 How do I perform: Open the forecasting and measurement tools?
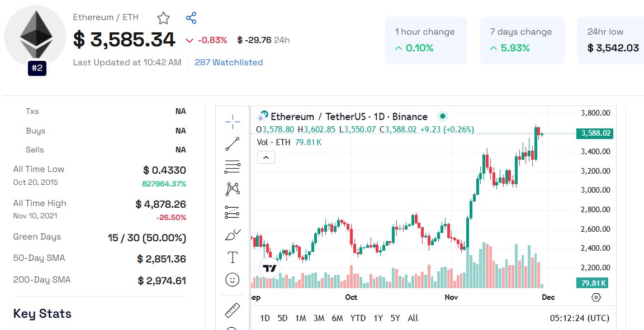point(233,212)
